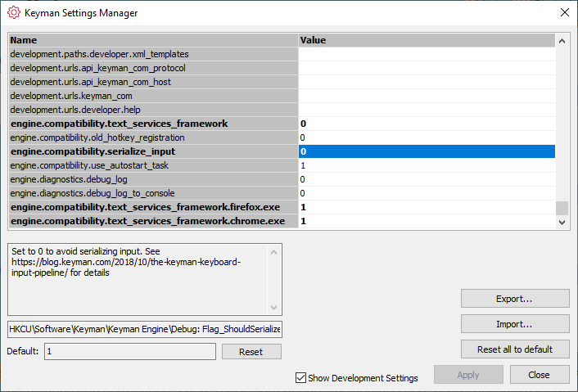
Task: Click description box scroll up arrow
Action: [273, 252]
